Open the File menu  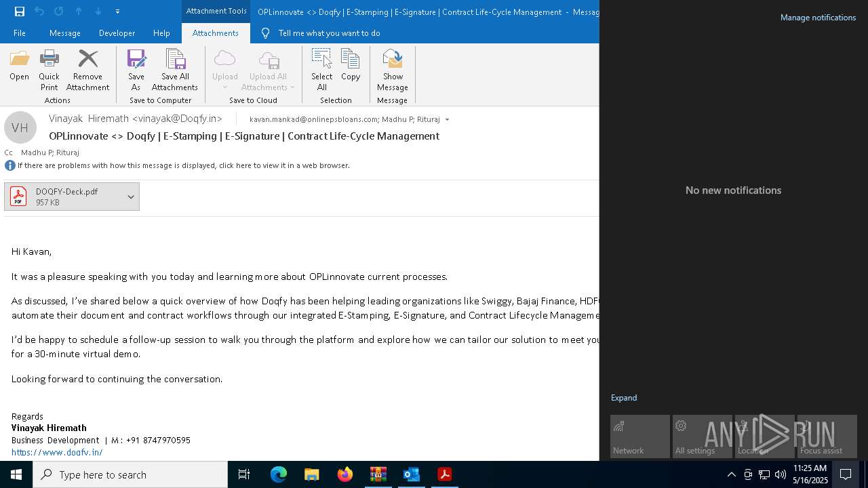click(20, 33)
